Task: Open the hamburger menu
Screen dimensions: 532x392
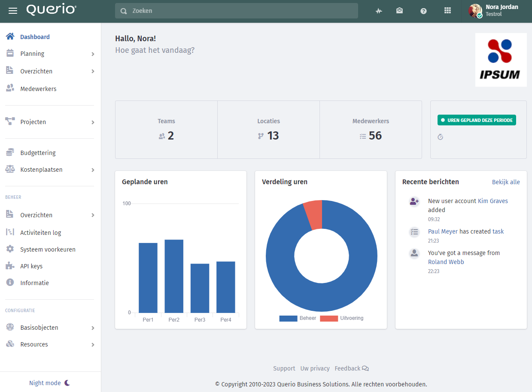Action: click(x=13, y=11)
